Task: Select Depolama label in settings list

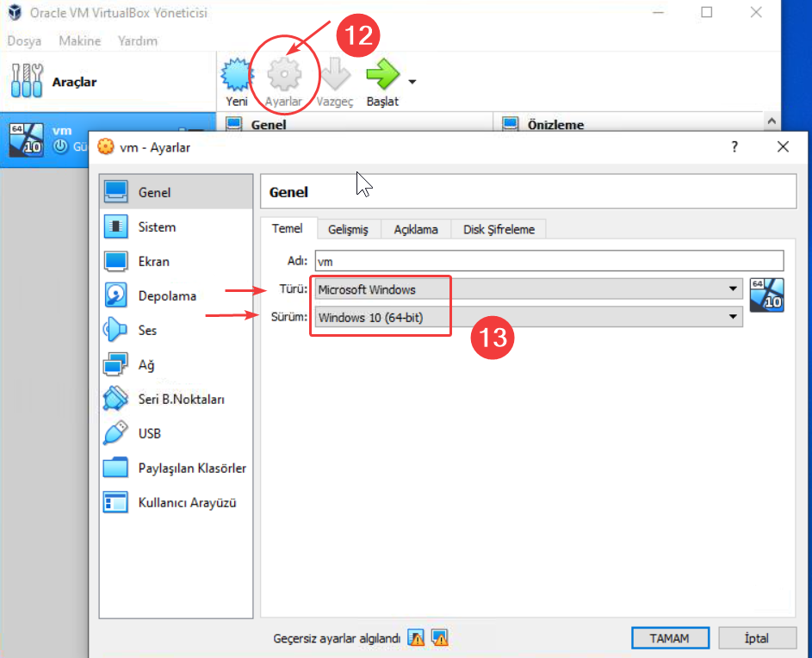Action: (167, 295)
